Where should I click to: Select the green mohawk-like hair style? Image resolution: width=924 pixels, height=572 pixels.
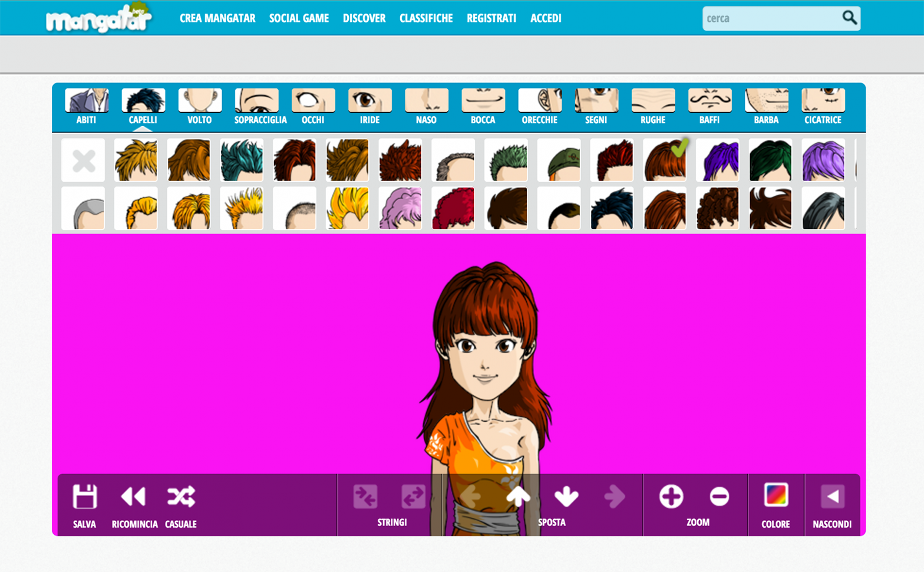click(x=506, y=160)
